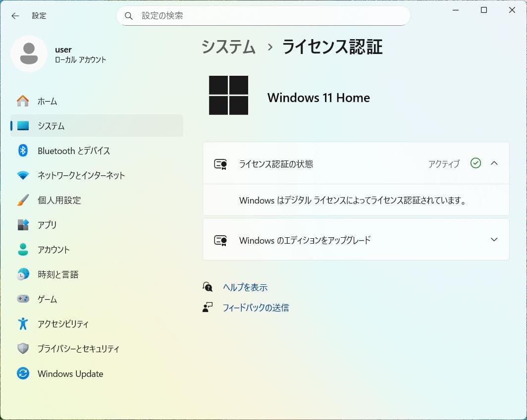
Task: Open プライバシーとセキュリティ settings
Action: point(97,349)
